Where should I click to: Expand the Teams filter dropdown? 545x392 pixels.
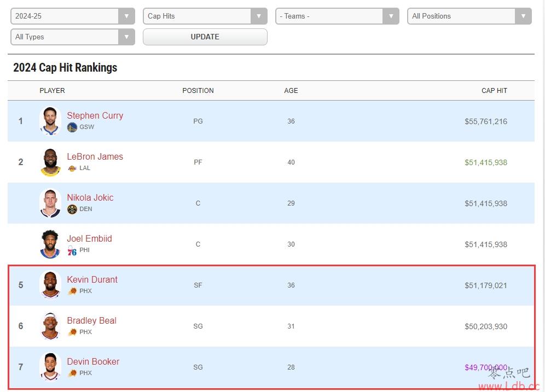click(x=337, y=16)
